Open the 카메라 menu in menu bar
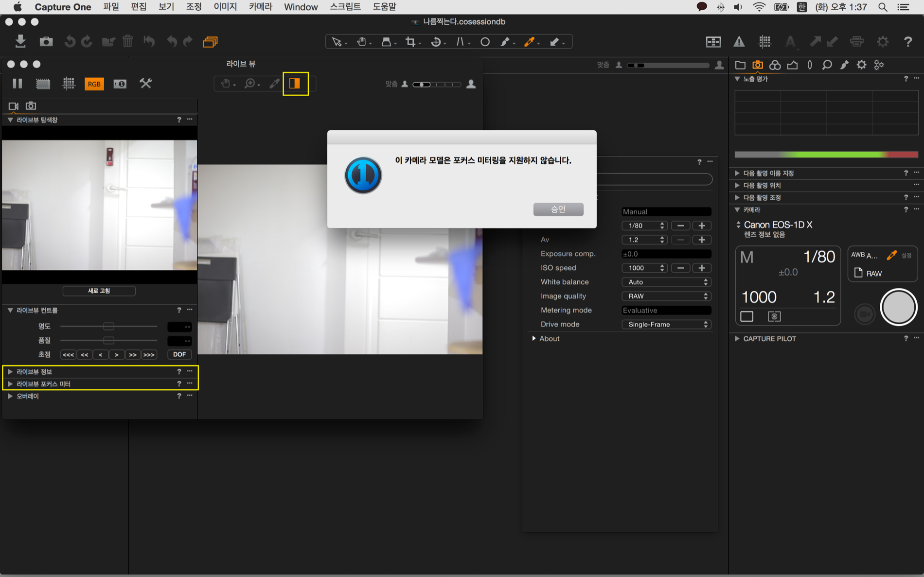This screenshot has width=924, height=577. (260, 7)
